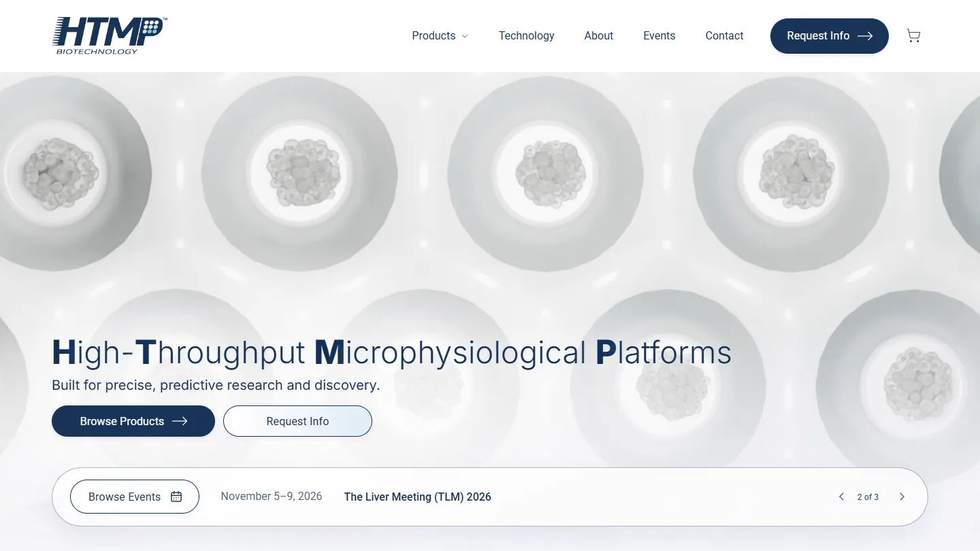Click the calendar icon in Browse Events
Image resolution: width=980 pixels, height=551 pixels.
pos(176,497)
